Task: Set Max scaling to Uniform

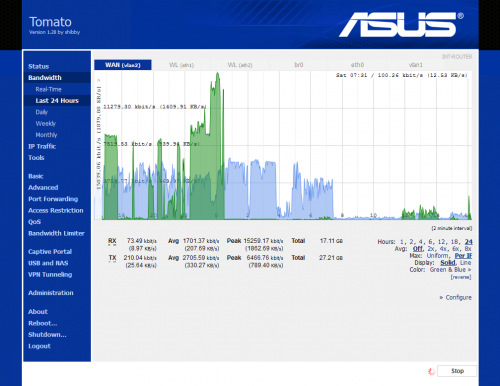Action: point(437,256)
